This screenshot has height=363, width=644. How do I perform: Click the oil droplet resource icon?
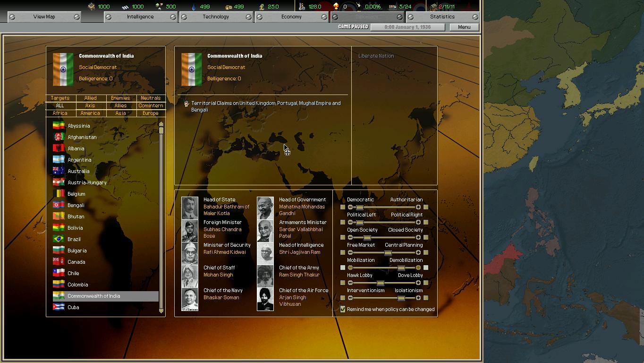point(194,7)
